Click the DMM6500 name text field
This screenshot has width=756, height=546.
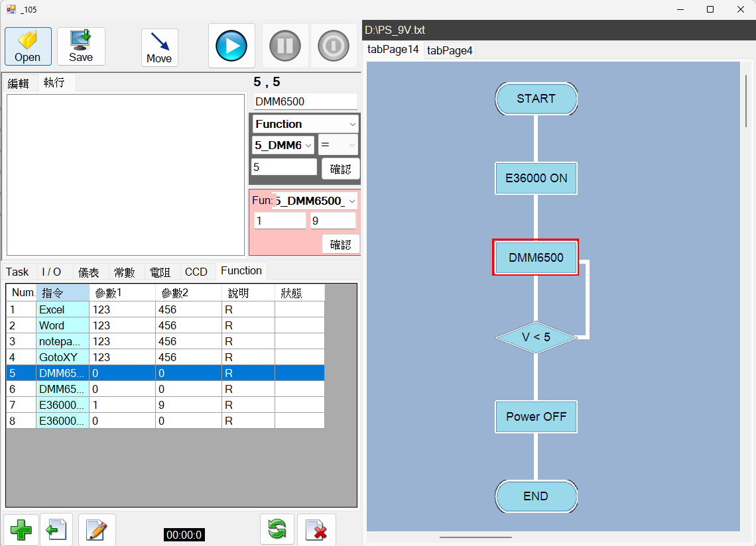tap(306, 101)
